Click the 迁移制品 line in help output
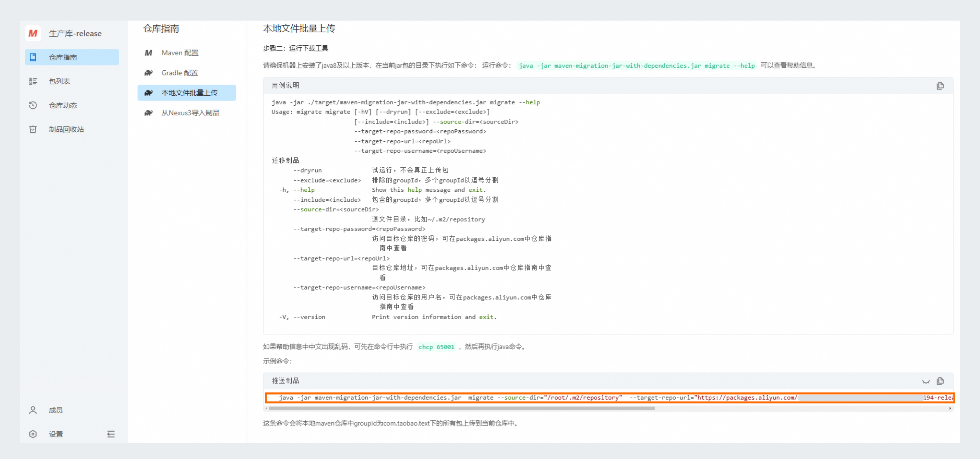 click(285, 161)
